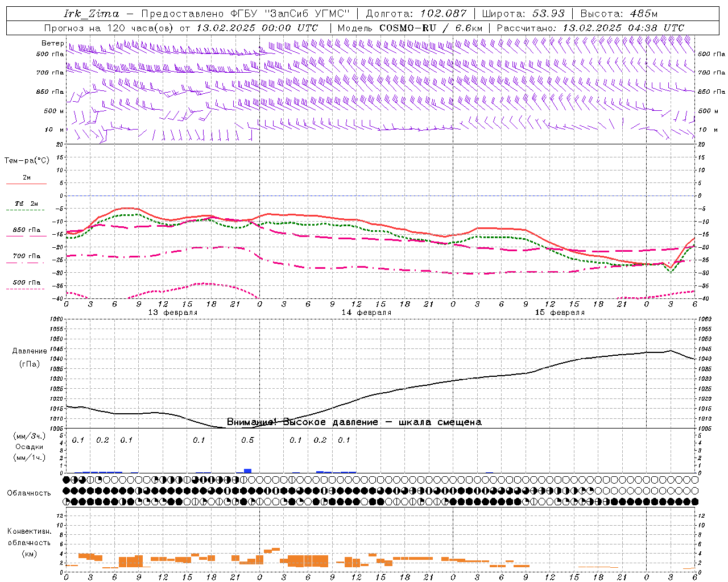Click the station name "Irk_Zima"
The width and height of the screenshot is (728, 582).
coord(91,14)
